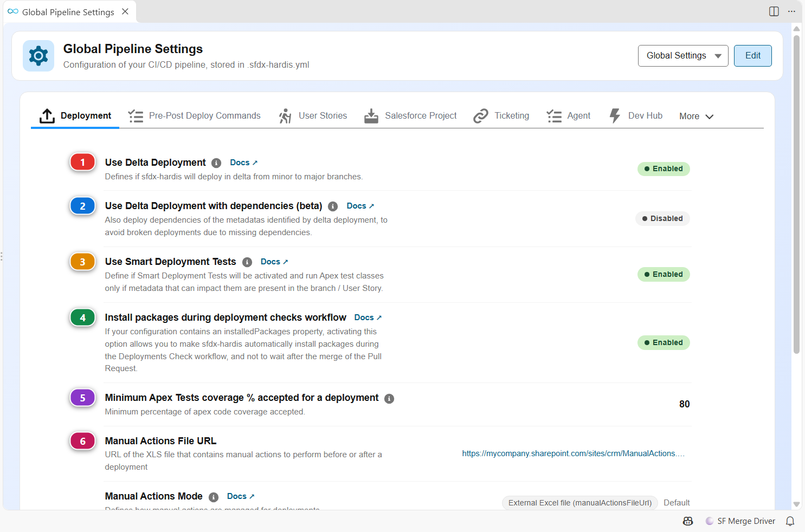Toggle Enabled badge for Use Delta Deployment

point(664,169)
